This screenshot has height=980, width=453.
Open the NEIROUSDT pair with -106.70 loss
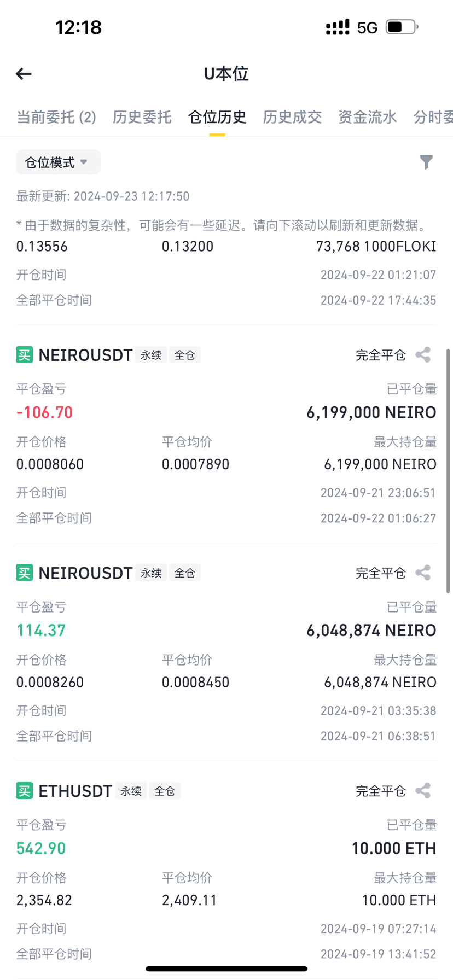pyautogui.click(x=85, y=355)
